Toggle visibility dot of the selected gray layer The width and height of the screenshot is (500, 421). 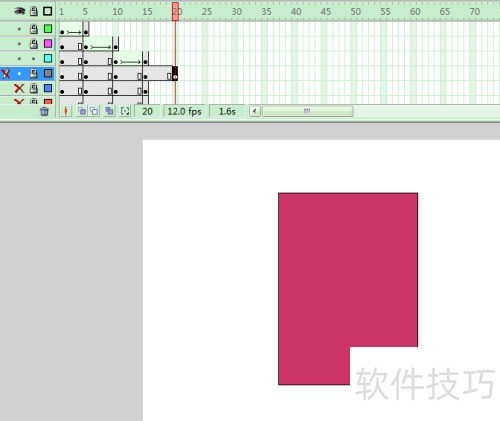coord(19,73)
